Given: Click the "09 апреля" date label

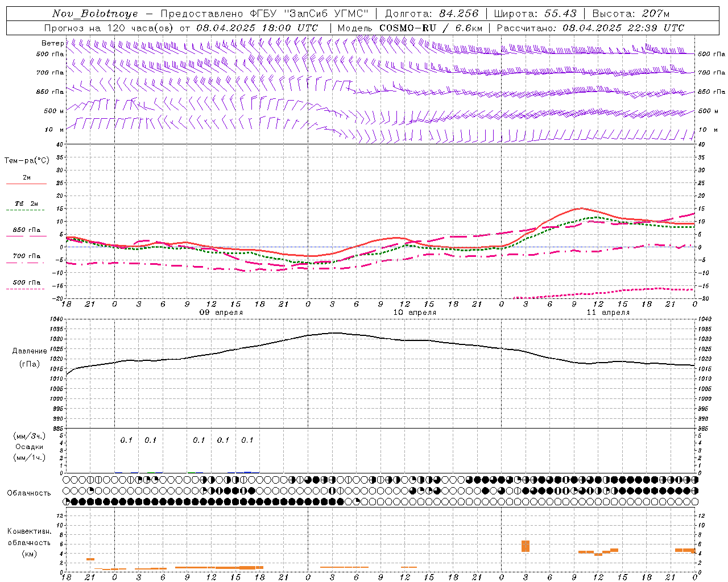Looking at the screenshot, I should (x=221, y=313).
